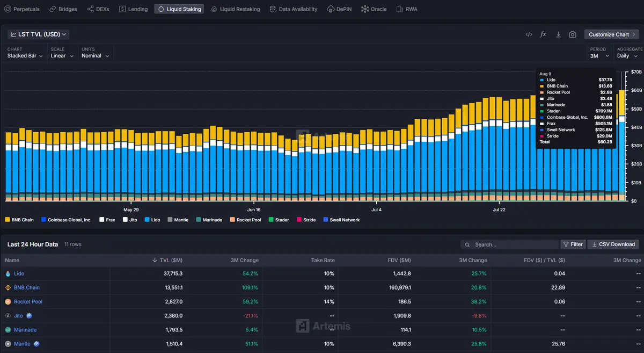Screen dimensions: 644x353
Task: Toggle Stride series in legend
Action: tap(306, 220)
